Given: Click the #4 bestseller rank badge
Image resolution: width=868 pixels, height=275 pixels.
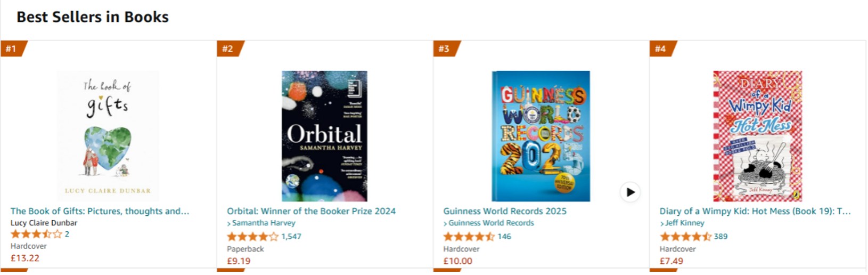Looking at the screenshot, I should (660, 49).
